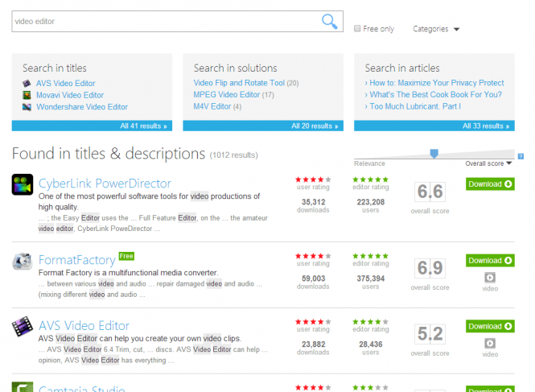Click the 6.9 overall score box

(430, 268)
